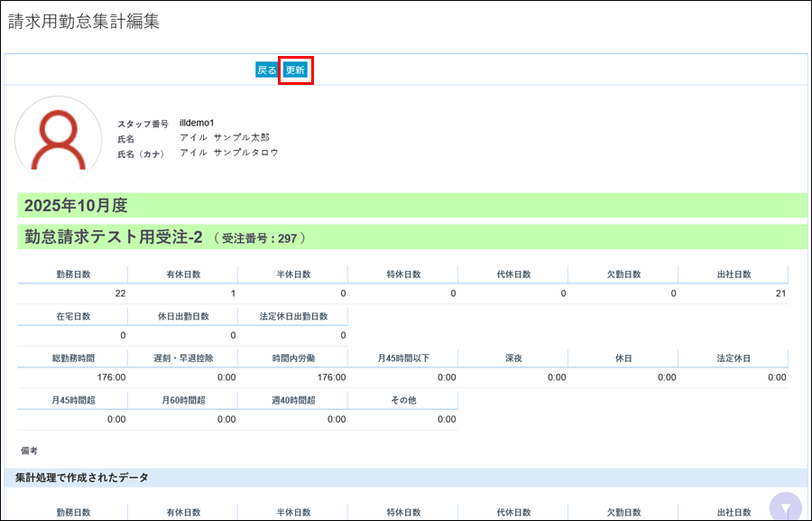Click the 時間内労働 column header
The width and height of the screenshot is (812, 521).
tap(293, 358)
